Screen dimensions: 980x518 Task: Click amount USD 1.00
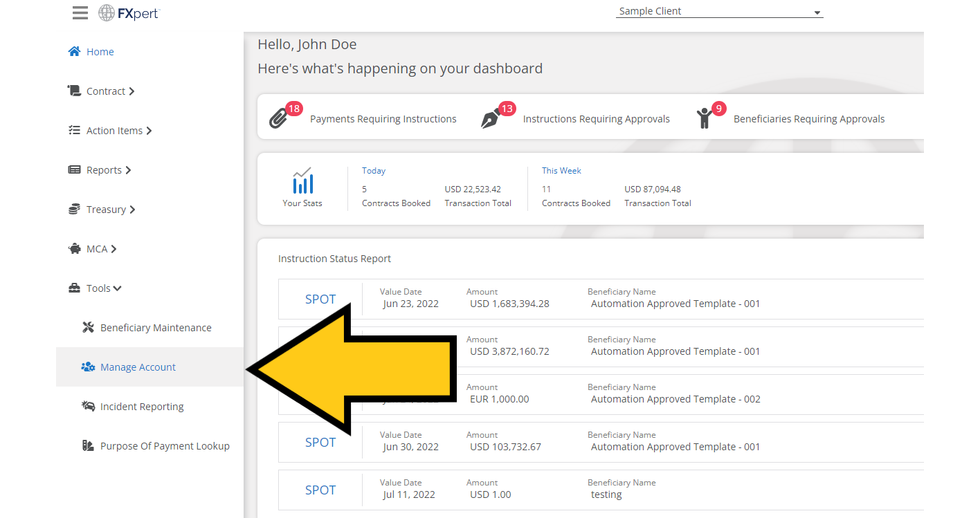click(x=491, y=494)
